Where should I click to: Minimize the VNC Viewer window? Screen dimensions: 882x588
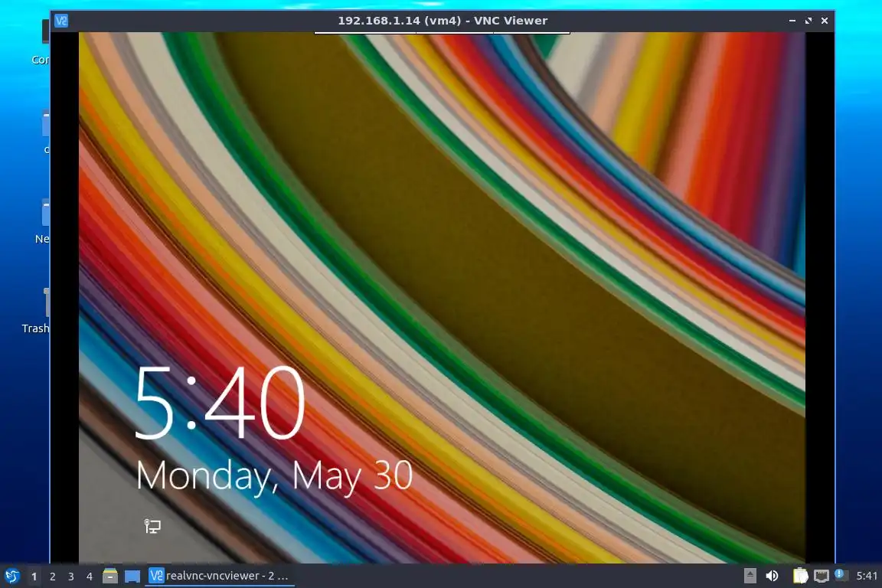792,21
